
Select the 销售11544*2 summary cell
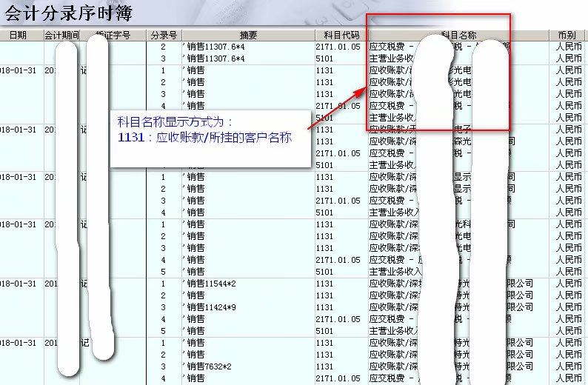tap(210, 284)
